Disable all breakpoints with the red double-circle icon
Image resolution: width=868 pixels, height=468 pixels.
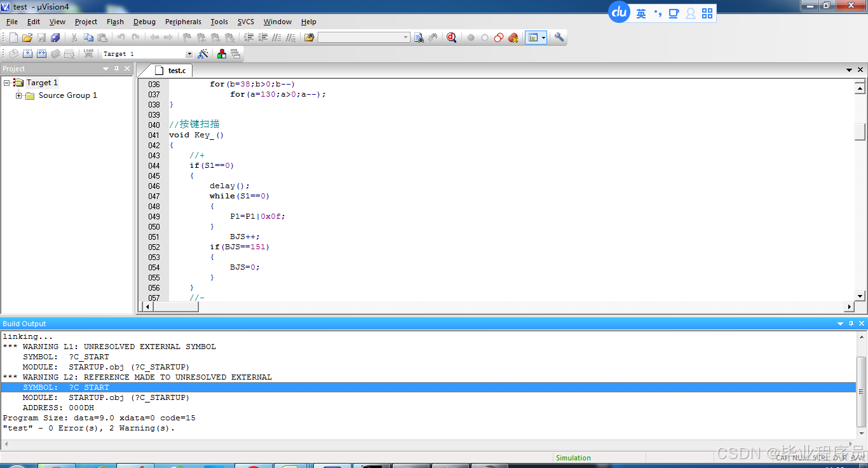[x=499, y=38]
